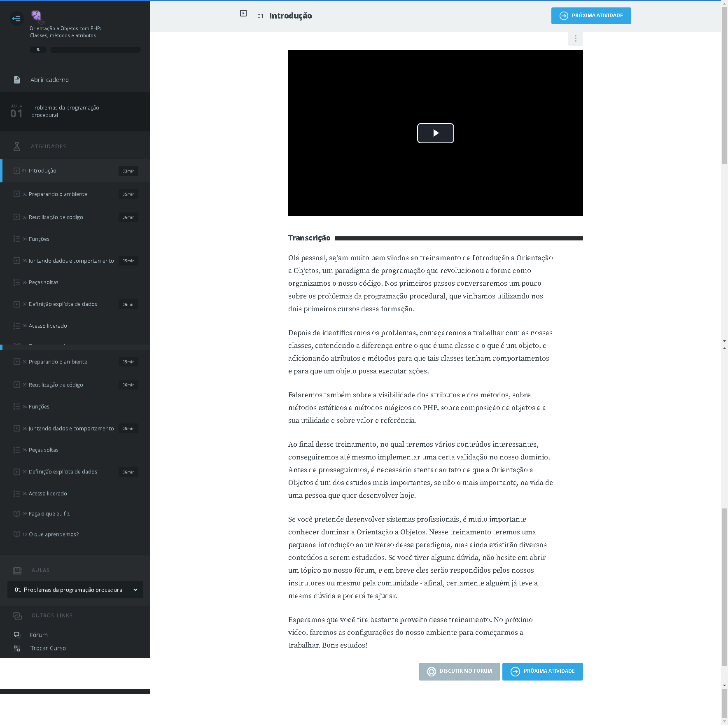The width and height of the screenshot is (728, 725).
Task: Open the Funções activity in sidebar
Action: [39, 239]
